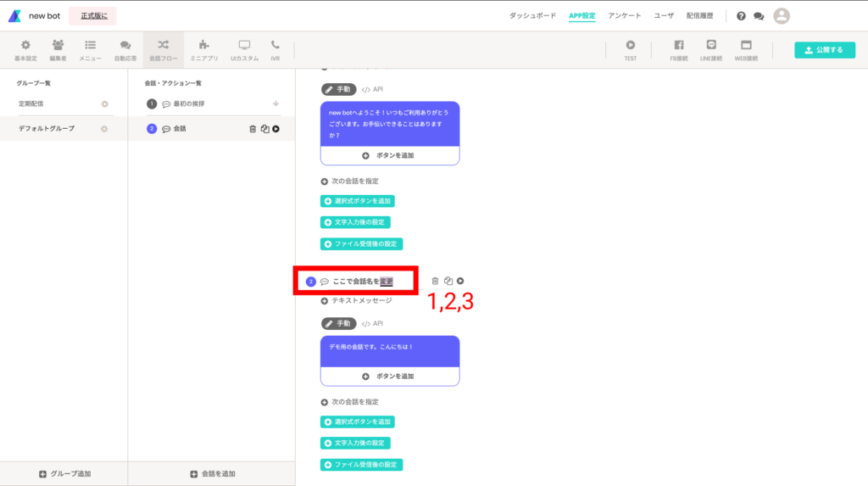Expand 最初の挨拶 down arrow

click(x=275, y=103)
